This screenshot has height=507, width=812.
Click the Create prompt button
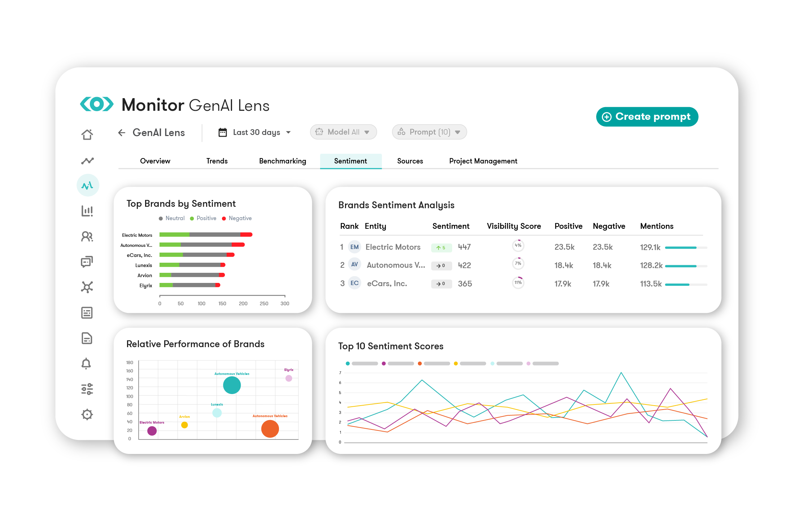click(x=647, y=117)
